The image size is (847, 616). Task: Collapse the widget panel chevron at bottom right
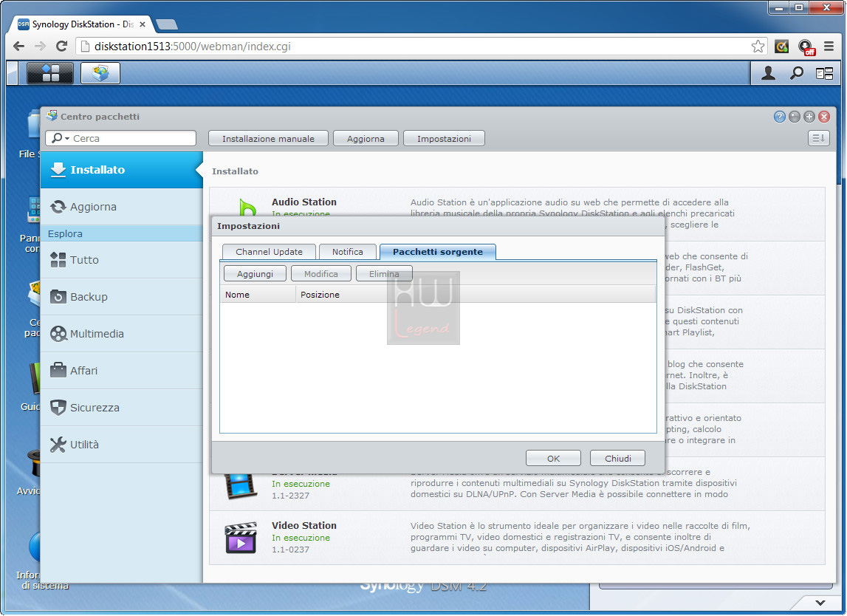click(x=820, y=603)
